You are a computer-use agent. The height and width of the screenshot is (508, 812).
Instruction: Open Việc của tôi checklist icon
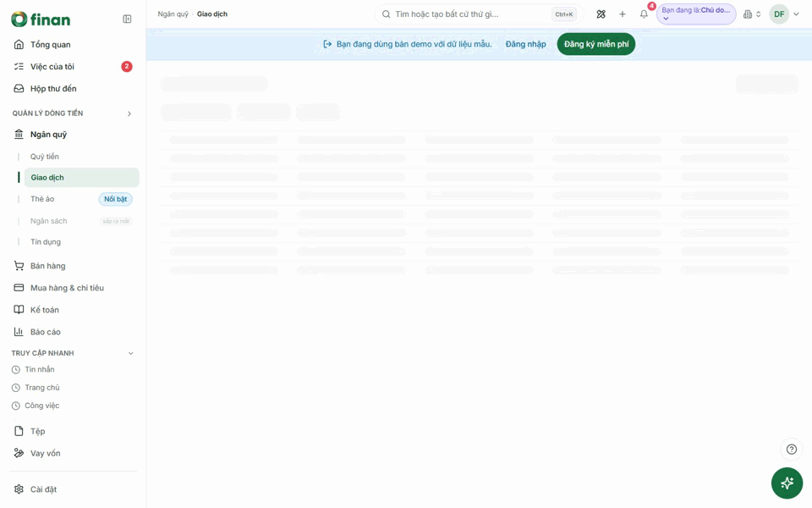click(x=19, y=66)
